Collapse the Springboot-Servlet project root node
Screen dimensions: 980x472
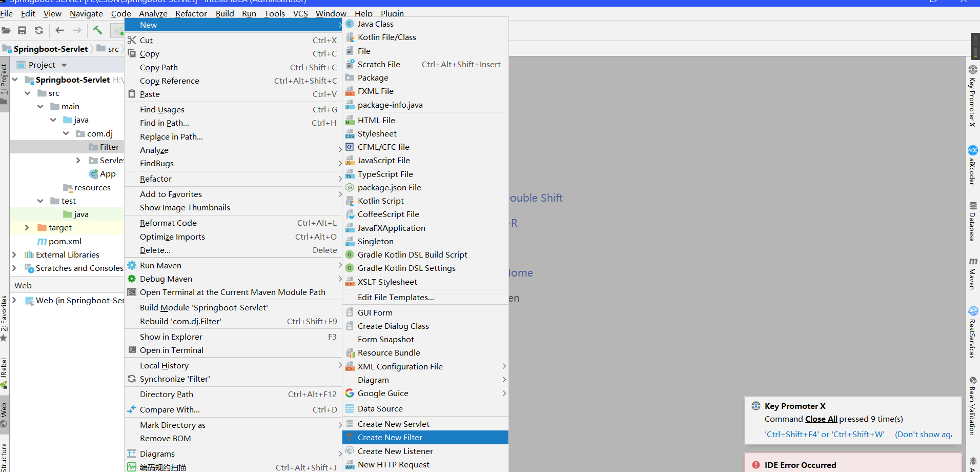15,80
